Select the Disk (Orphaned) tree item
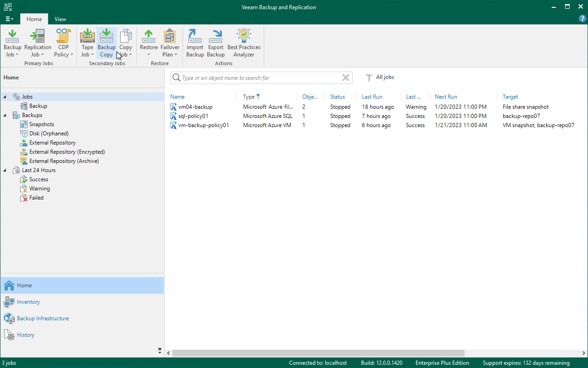The width and height of the screenshot is (588, 368). 49,134
